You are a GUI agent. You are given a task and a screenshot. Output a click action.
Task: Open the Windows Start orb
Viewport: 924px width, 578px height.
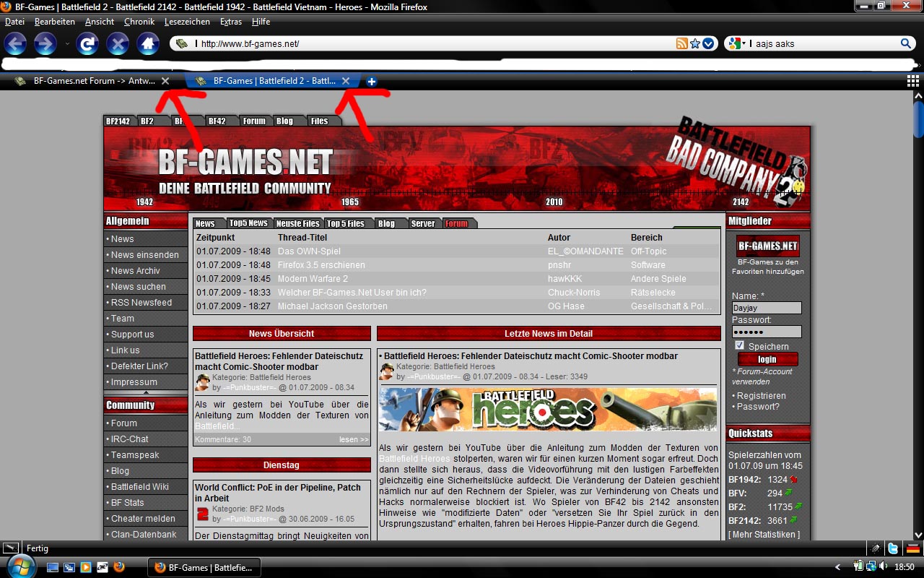pos(21,566)
